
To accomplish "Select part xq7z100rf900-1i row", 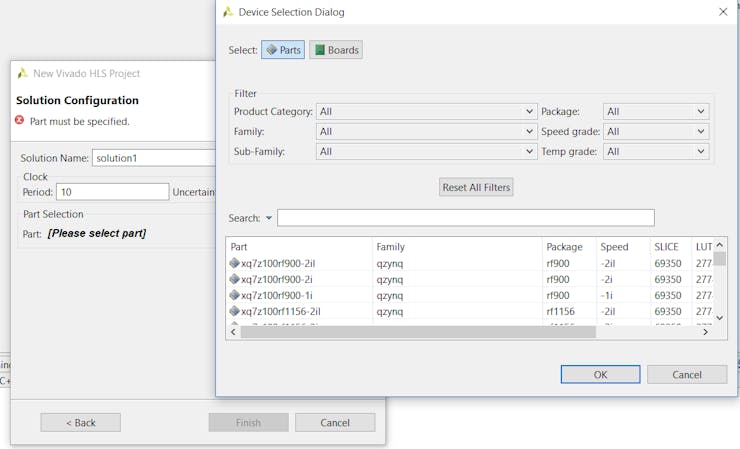I will click(x=470, y=295).
